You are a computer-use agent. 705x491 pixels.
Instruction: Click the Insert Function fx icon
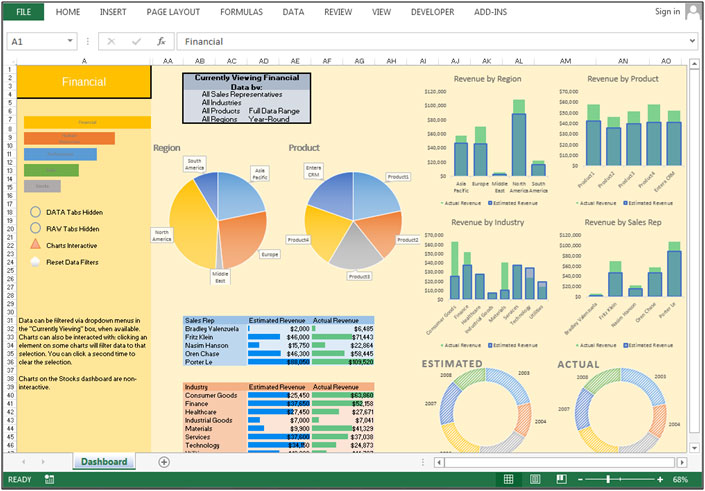[160, 42]
